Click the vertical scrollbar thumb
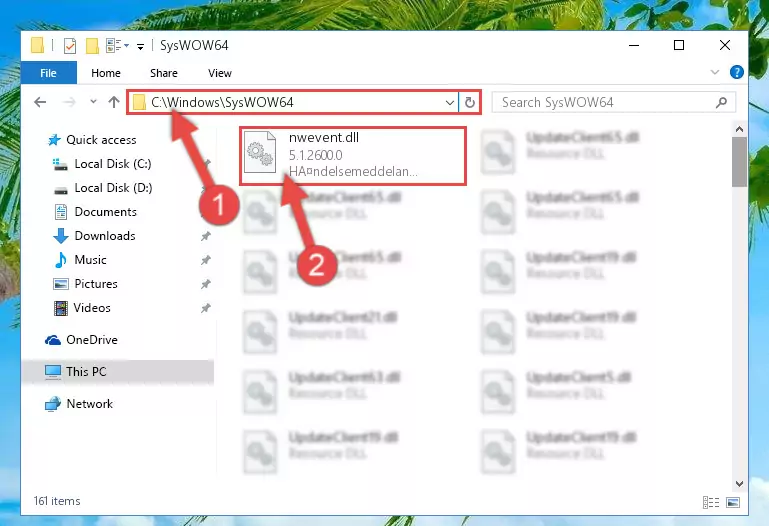This screenshot has width=769, height=526. tap(739, 162)
